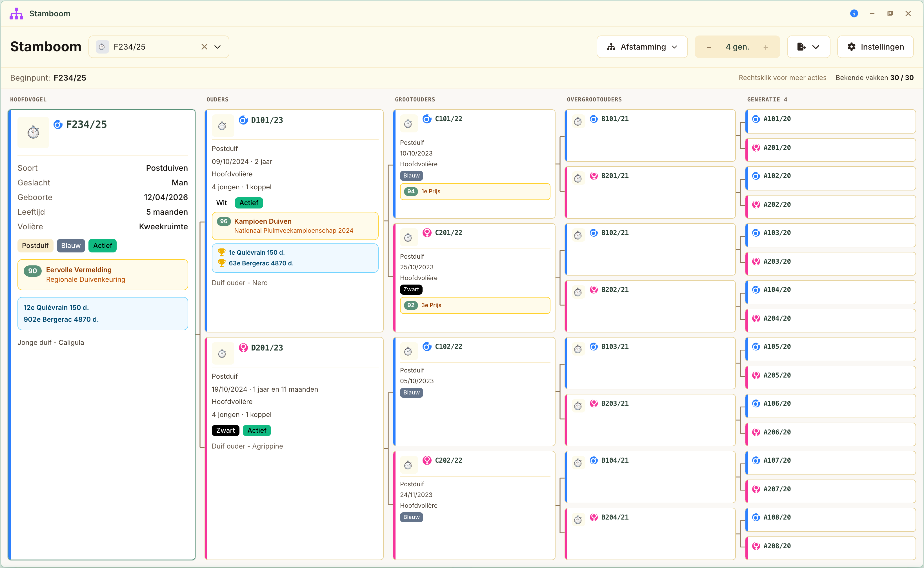Open ancestor card B104/21
The width and height of the screenshot is (924, 568).
[650, 476]
